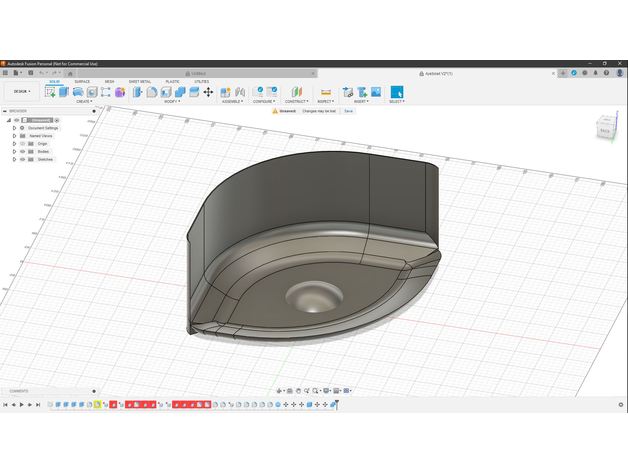Select the Fillet tool in Modify
Image resolution: width=628 pixels, height=472 pixels.
152,92
